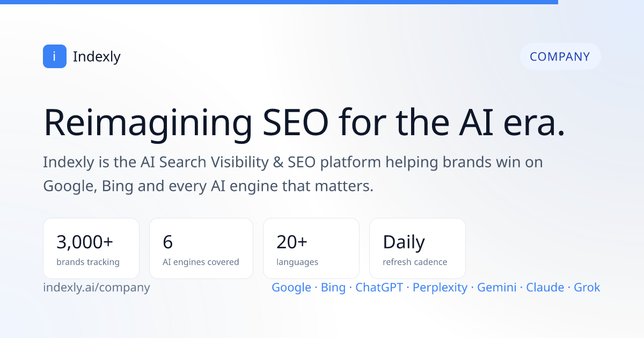Image resolution: width=644 pixels, height=338 pixels.
Task: Click the Indexly brand name text
Action: [97, 57]
